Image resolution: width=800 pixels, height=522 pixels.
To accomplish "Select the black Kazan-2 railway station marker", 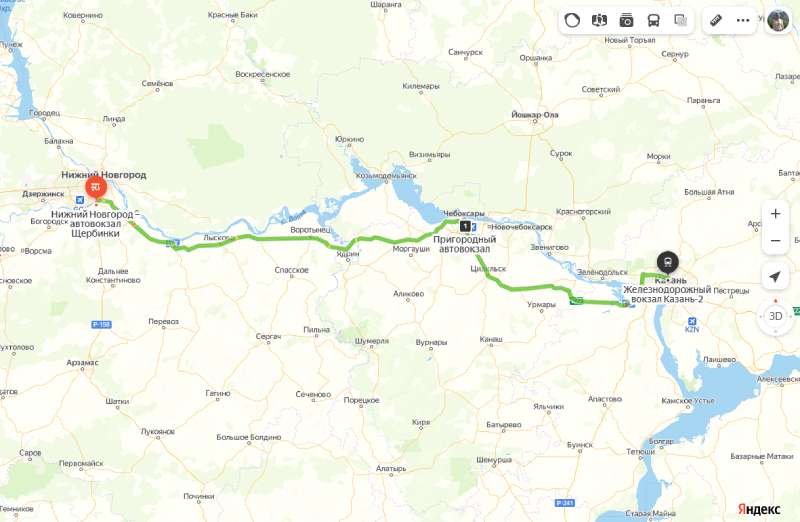I will tap(667, 263).
